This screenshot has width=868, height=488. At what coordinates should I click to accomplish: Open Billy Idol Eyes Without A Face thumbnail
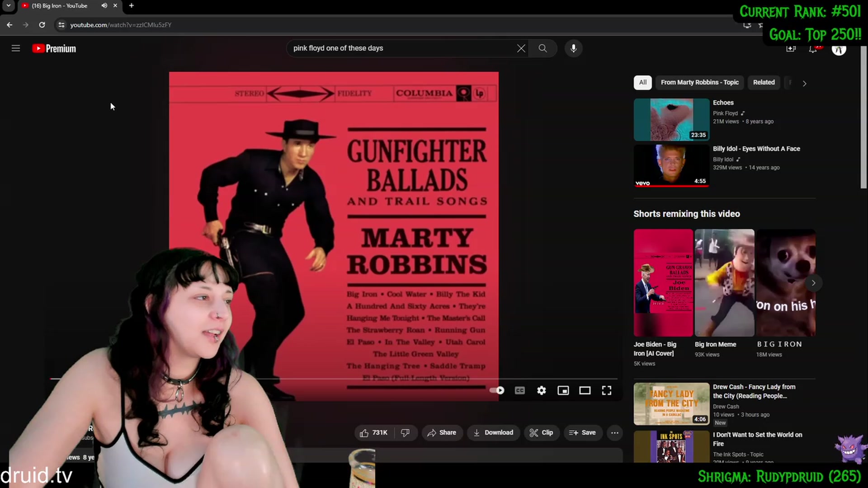(x=671, y=165)
